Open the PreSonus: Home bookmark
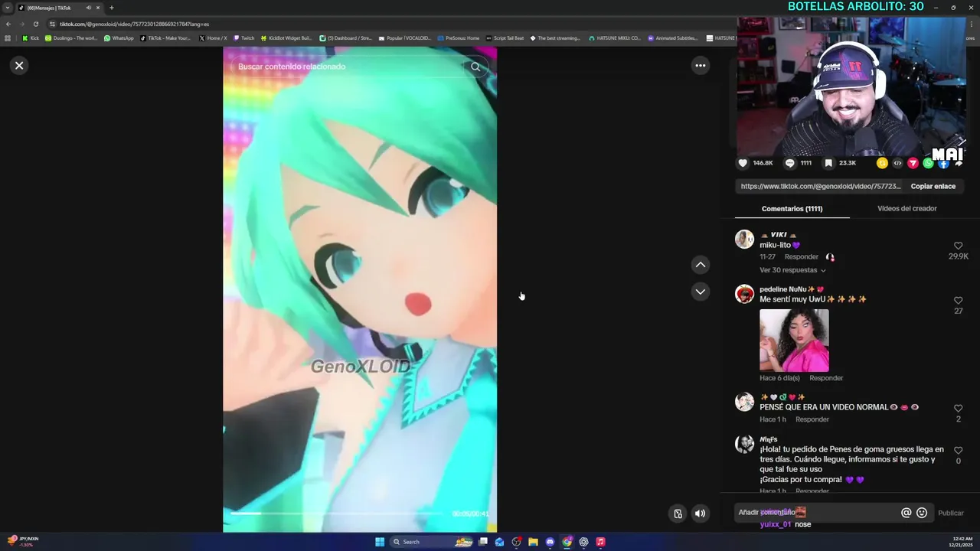Screen dimensions: 980x551 [459, 37]
